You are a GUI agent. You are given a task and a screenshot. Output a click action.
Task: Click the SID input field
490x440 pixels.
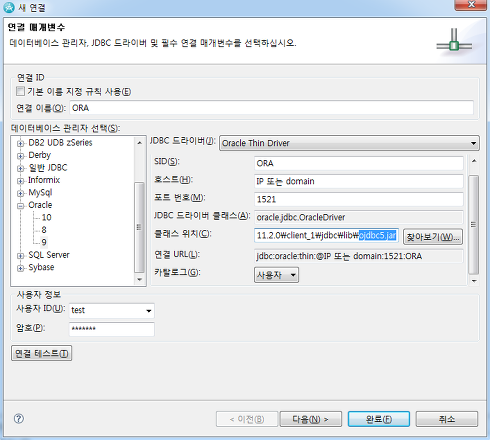358,163
